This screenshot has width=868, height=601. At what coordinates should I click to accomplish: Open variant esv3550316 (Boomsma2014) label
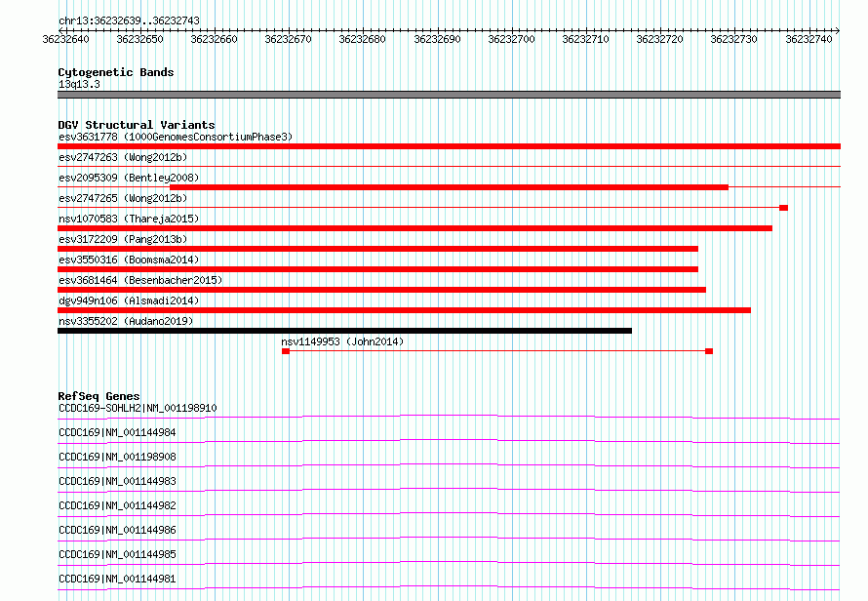click(129, 260)
